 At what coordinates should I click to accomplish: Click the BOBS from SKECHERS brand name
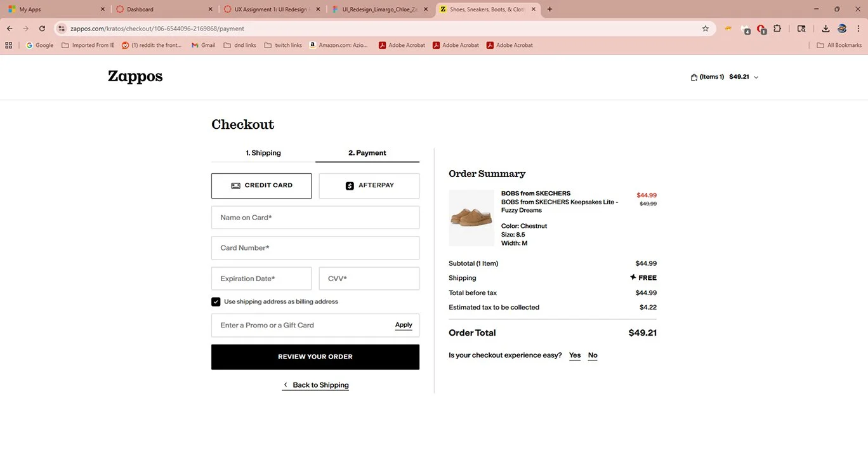pyautogui.click(x=536, y=194)
